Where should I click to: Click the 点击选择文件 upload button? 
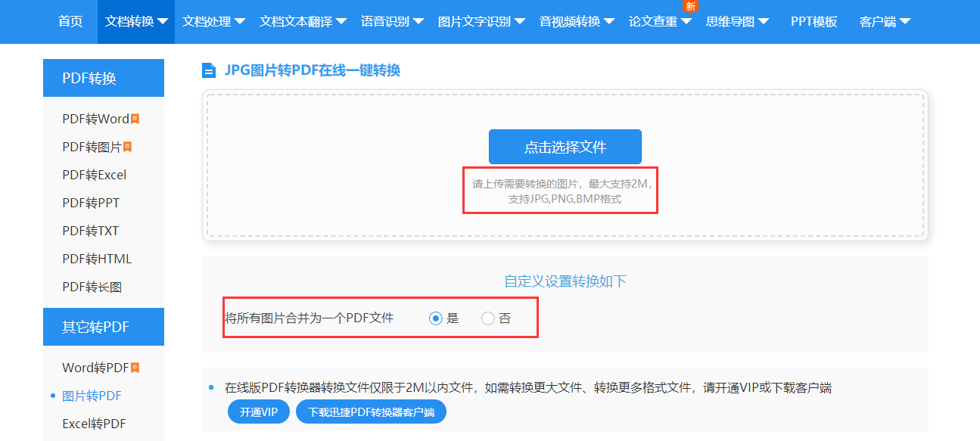click(x=565, y=147)
